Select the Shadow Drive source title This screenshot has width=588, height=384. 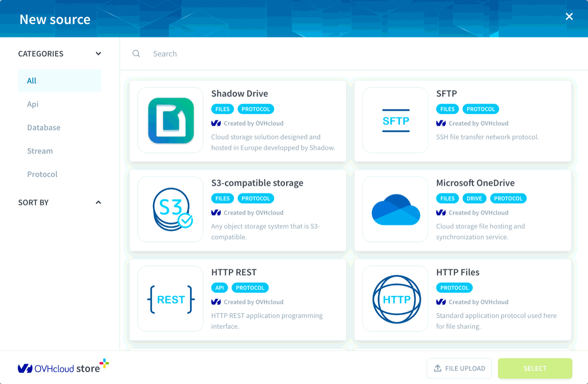[239, 93]
